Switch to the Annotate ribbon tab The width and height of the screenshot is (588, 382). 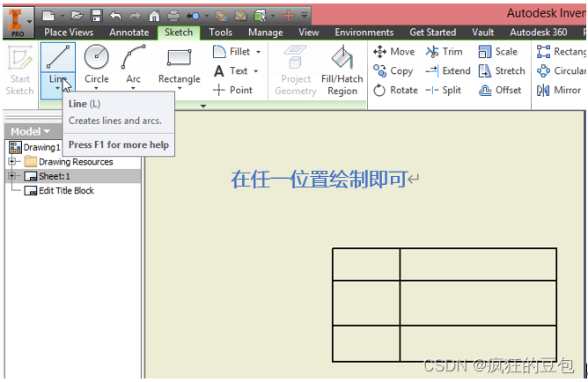[129, 33]
